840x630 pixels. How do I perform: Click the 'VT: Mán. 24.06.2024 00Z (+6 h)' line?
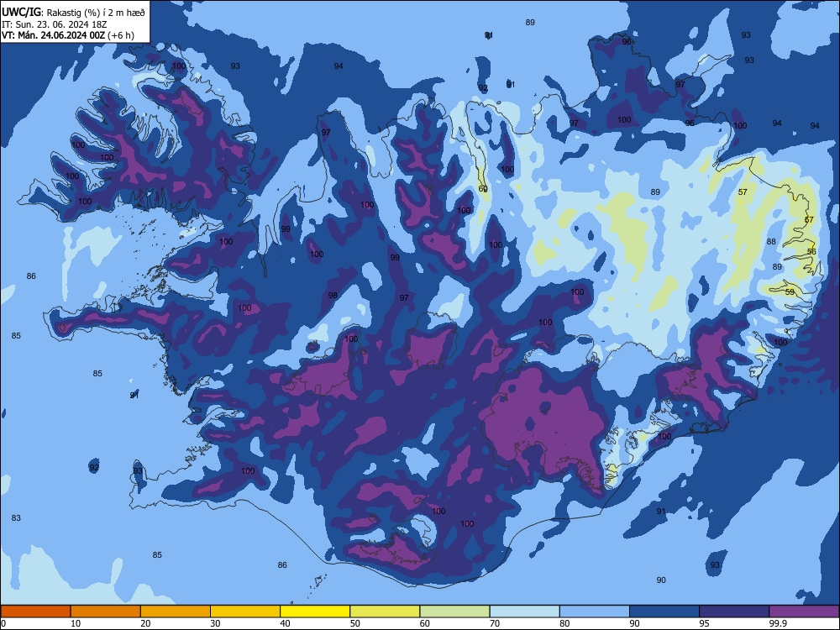click(x=68, y=35)
